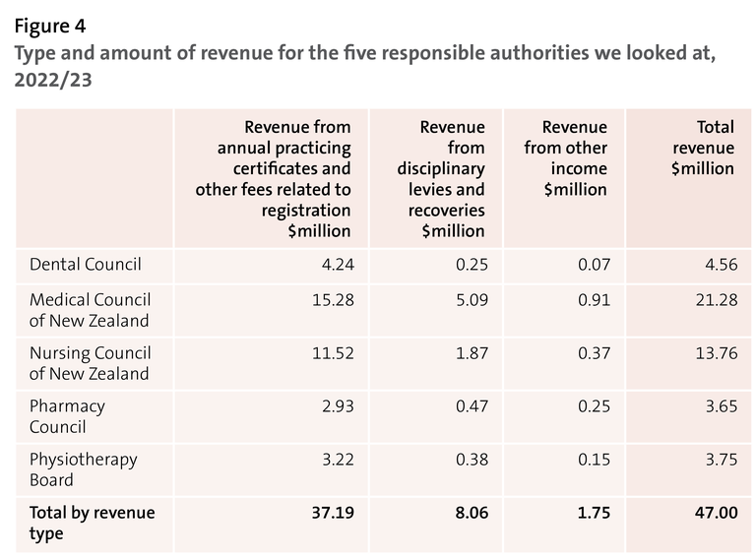
Task: Click Pharmacy Council value 2.93
Action: point(338,406)
